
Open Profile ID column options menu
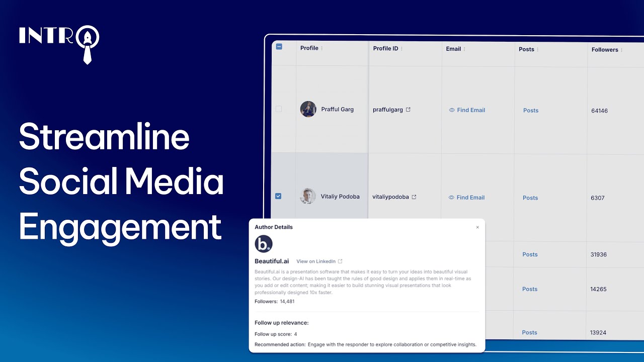tap(401, 49)
